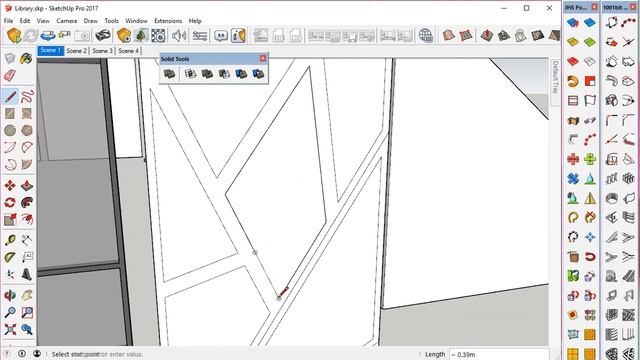640x360 pixels.
Task: Click the speech bubble toolbar icon
Action: [x=221, y=36]
